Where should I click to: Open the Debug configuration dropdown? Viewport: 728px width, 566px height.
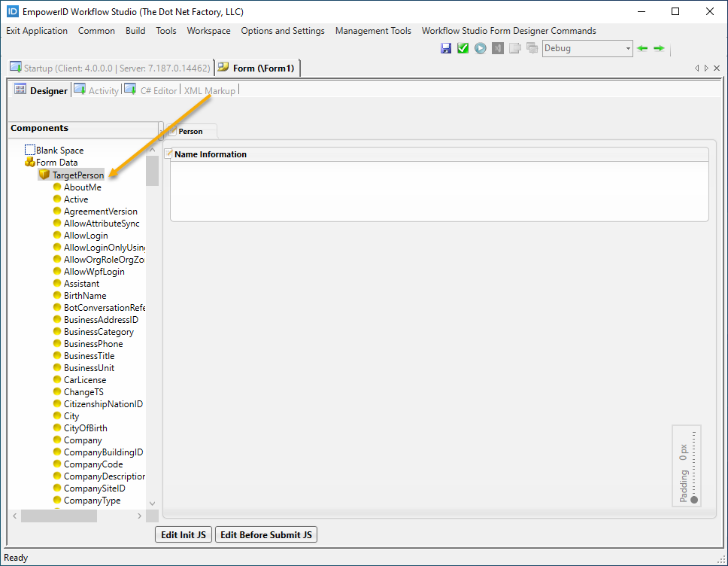click(x=628, y=47)
